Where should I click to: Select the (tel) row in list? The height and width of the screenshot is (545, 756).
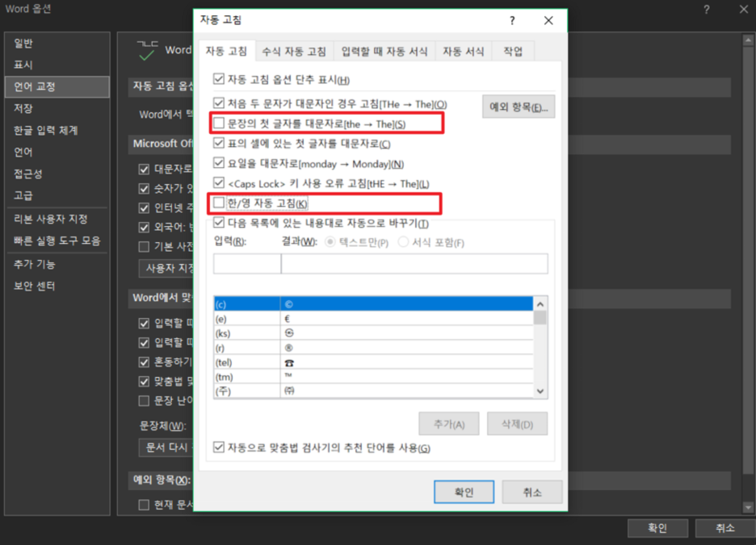coord(373,362)
